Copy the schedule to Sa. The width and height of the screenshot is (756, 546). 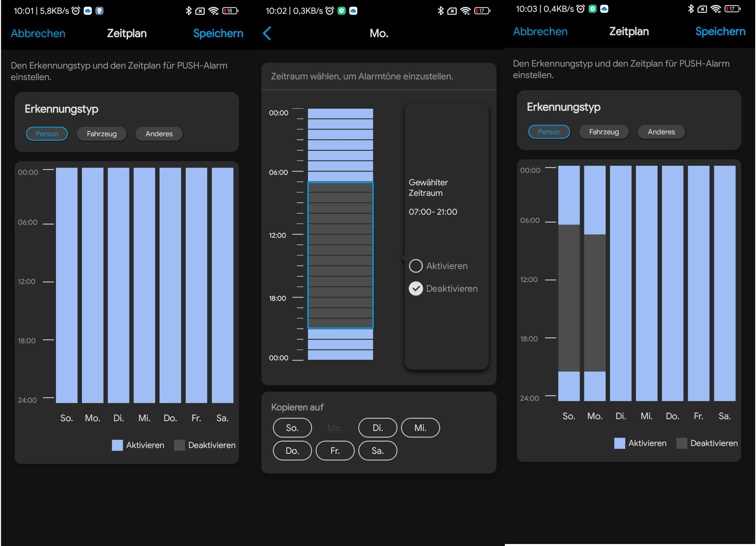pos(377,451)
